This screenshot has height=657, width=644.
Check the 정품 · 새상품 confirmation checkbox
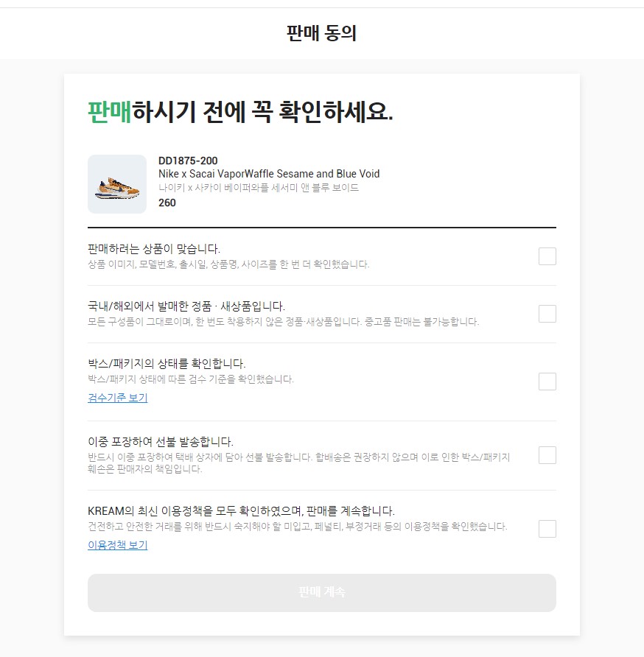coord(547,313)
